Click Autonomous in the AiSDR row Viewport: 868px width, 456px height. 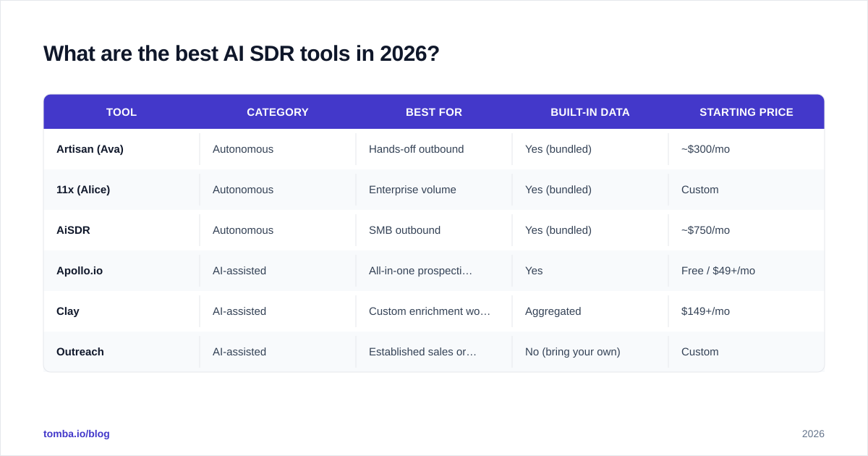(243, 230)
